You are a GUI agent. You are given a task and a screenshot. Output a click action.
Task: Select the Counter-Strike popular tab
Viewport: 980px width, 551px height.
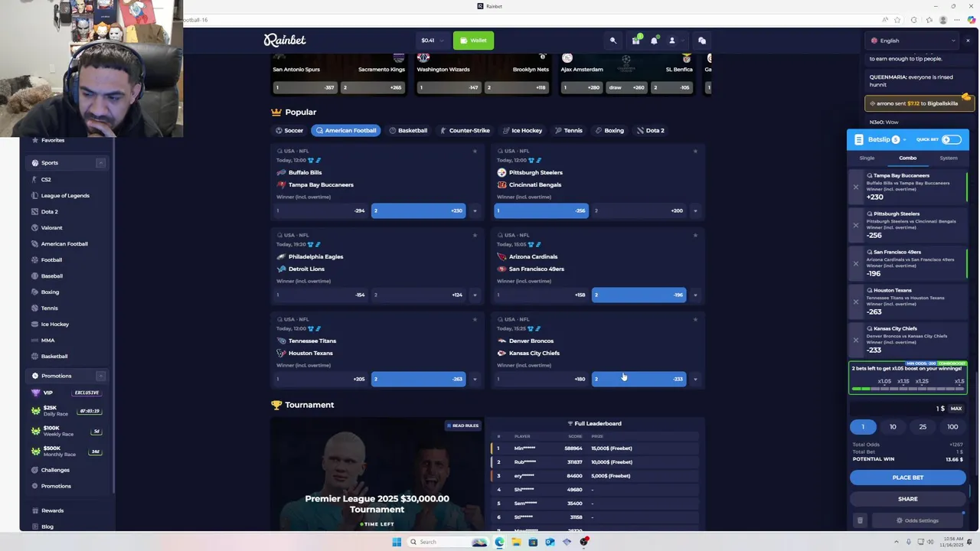pyautogui.click(x=465, y=130)
